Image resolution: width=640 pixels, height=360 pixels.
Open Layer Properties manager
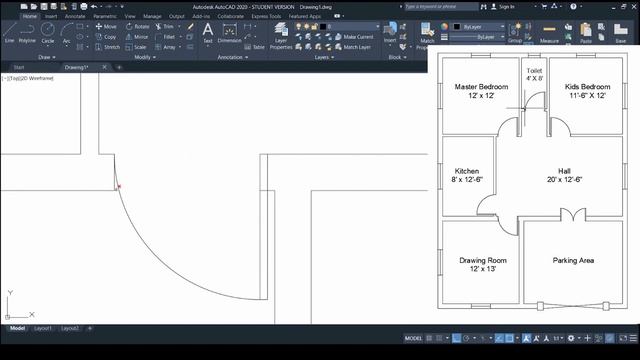pyautogui.click(x=281, y=36)
